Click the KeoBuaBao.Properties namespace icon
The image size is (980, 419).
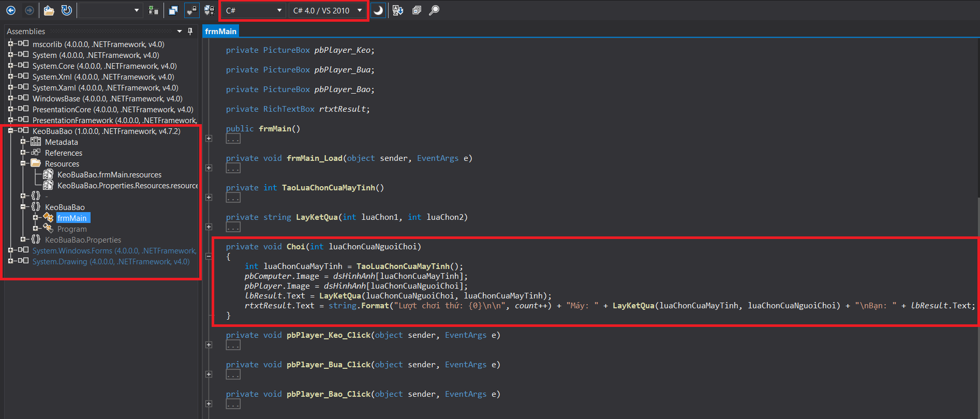pos(36,240)
